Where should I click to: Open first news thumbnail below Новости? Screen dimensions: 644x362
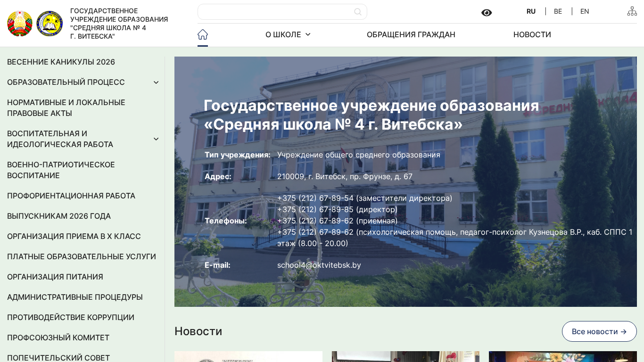248,356
